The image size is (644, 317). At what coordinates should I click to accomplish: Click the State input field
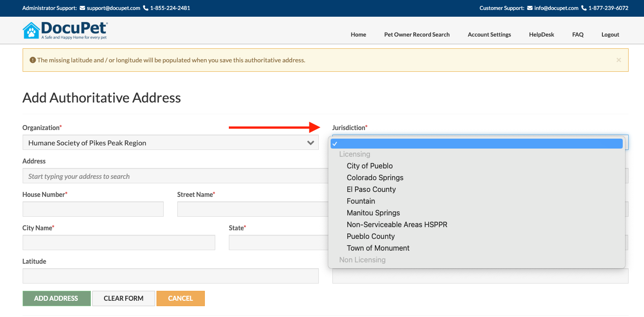click(279, 242)
